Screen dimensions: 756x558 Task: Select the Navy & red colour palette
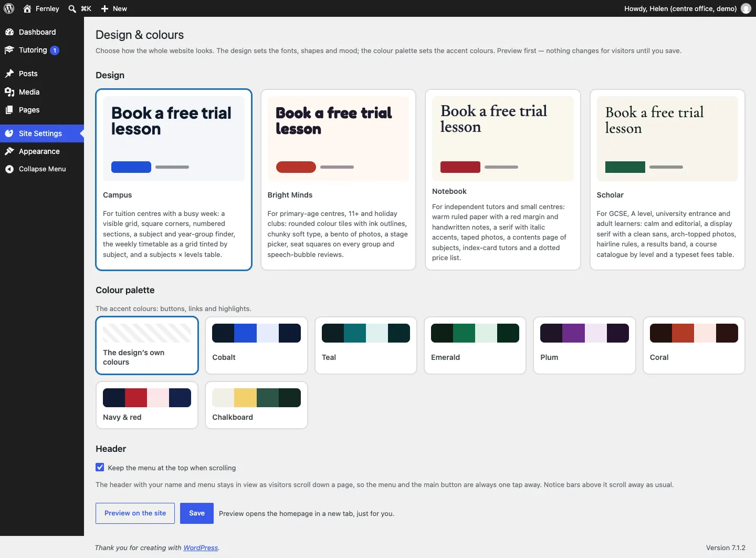[x=147, y=405]
